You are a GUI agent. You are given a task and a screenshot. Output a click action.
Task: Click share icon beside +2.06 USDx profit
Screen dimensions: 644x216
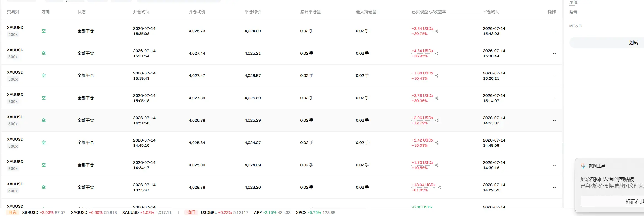437,120
